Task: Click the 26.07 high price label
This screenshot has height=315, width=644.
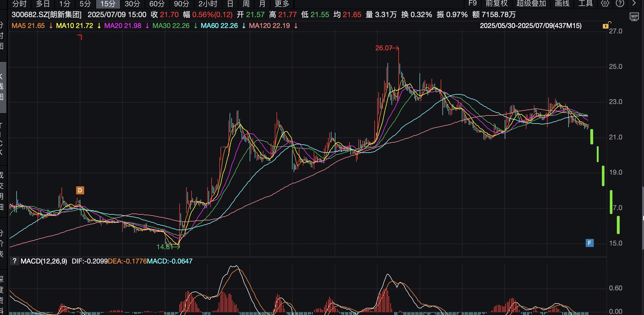Action: 383,48
